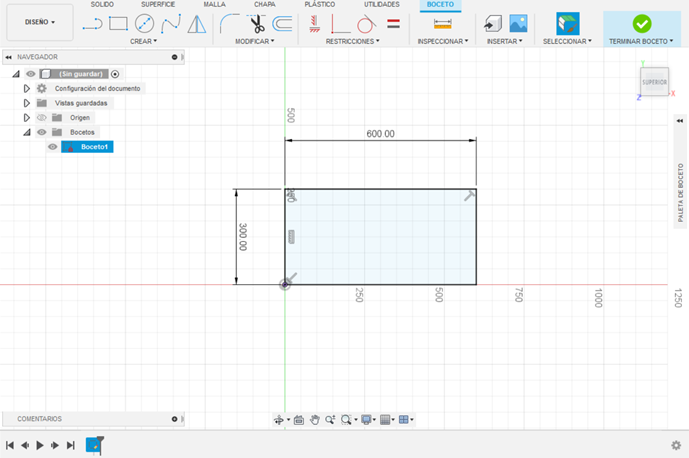Open the RESTRICCIONES dropdown menu
Screen dimensions: 689x458
click(352, 41)
